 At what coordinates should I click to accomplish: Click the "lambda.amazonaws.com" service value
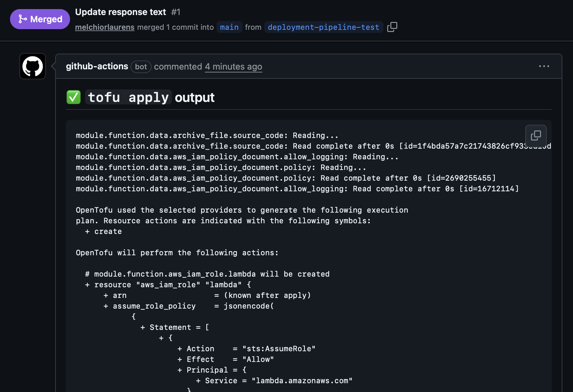[302, 381]
